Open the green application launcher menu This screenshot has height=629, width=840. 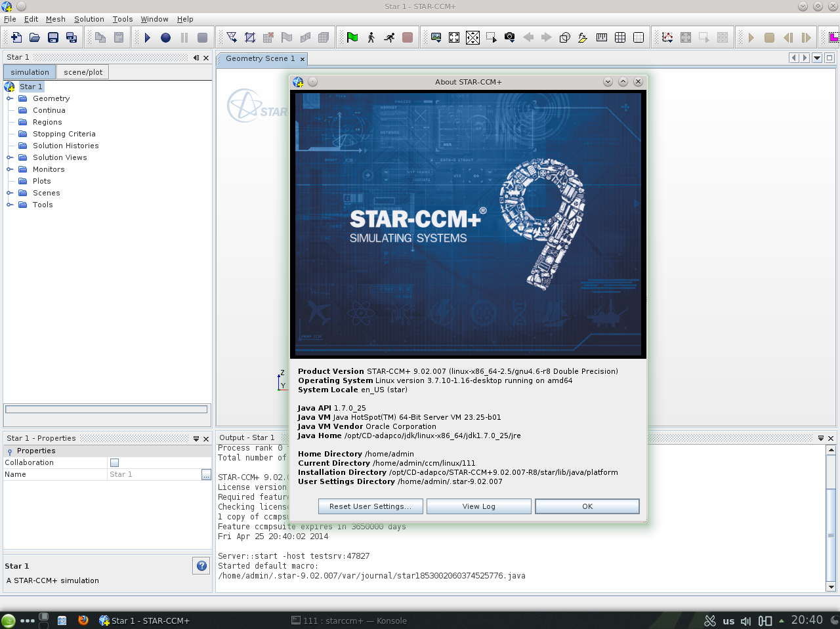9,620
